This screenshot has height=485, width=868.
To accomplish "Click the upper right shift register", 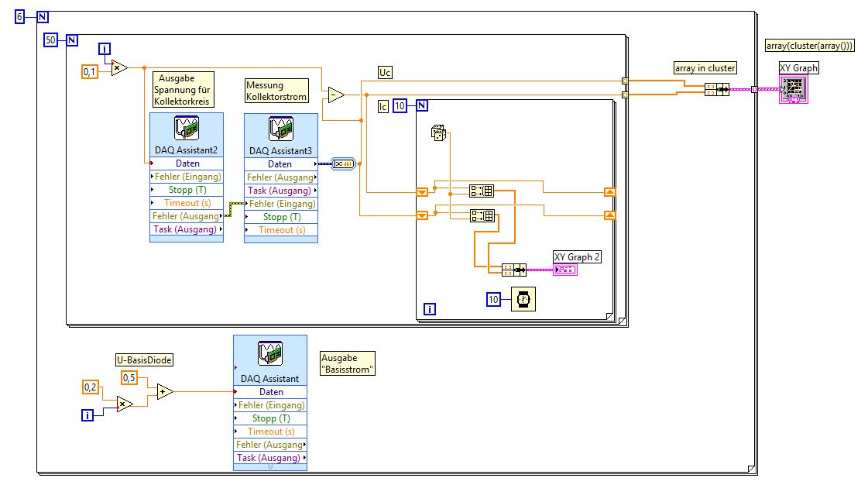I will tap(609, 192).
